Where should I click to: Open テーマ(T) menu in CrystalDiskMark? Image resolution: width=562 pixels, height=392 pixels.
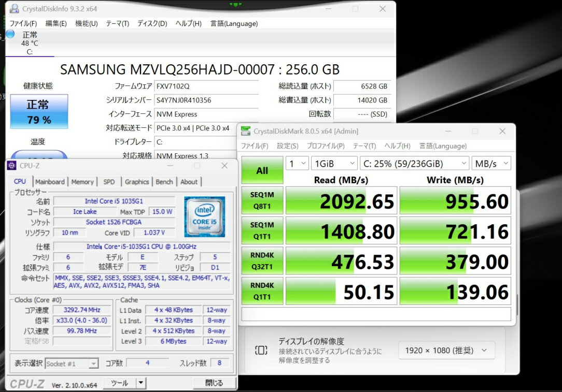tap(364, 146)
